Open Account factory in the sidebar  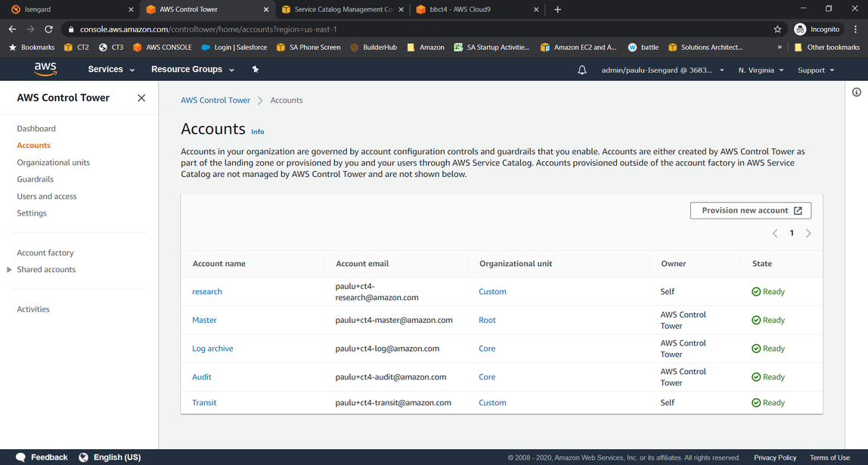pos(45,253)
